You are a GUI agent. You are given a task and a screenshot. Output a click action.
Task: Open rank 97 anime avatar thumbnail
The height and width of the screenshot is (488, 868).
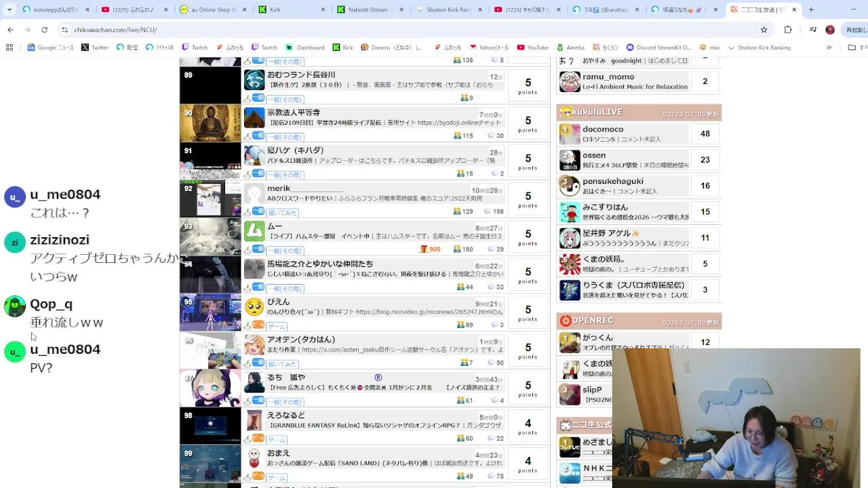[x=210, y=388]
